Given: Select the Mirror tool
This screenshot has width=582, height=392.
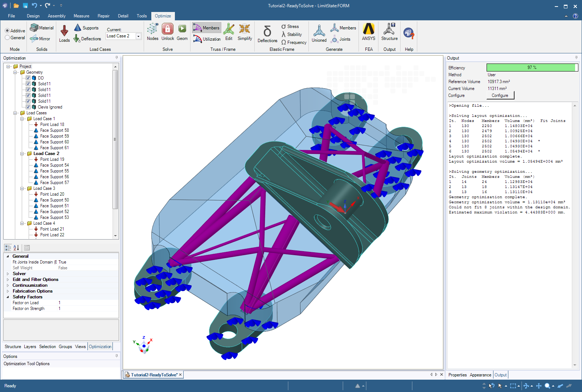Looking at the screenshot, I should pos(40,38).
